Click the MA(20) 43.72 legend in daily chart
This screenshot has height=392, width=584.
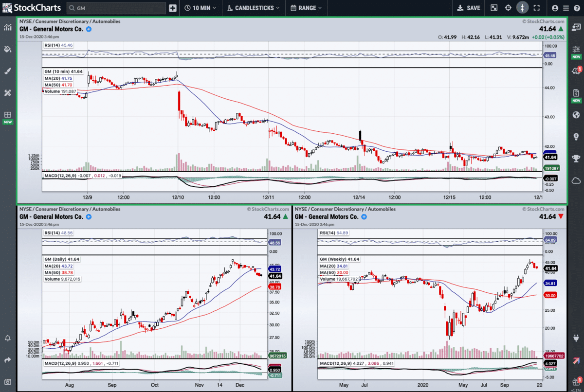coord(58,266)
